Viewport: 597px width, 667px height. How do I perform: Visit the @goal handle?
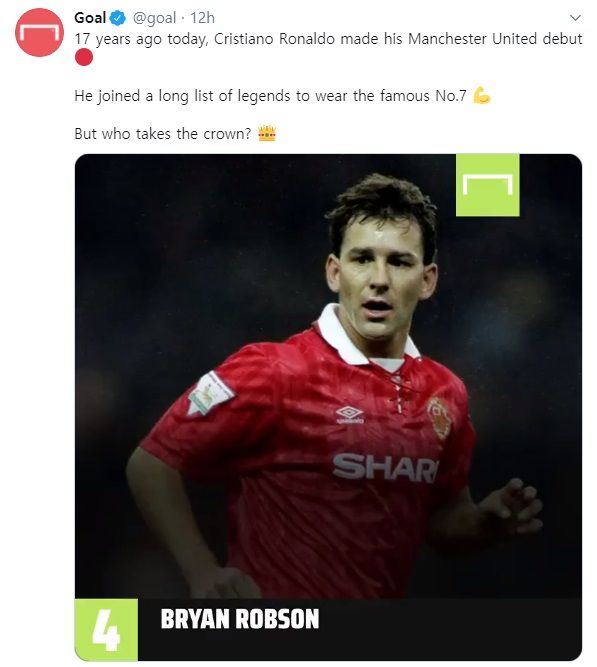pos(154,18)
